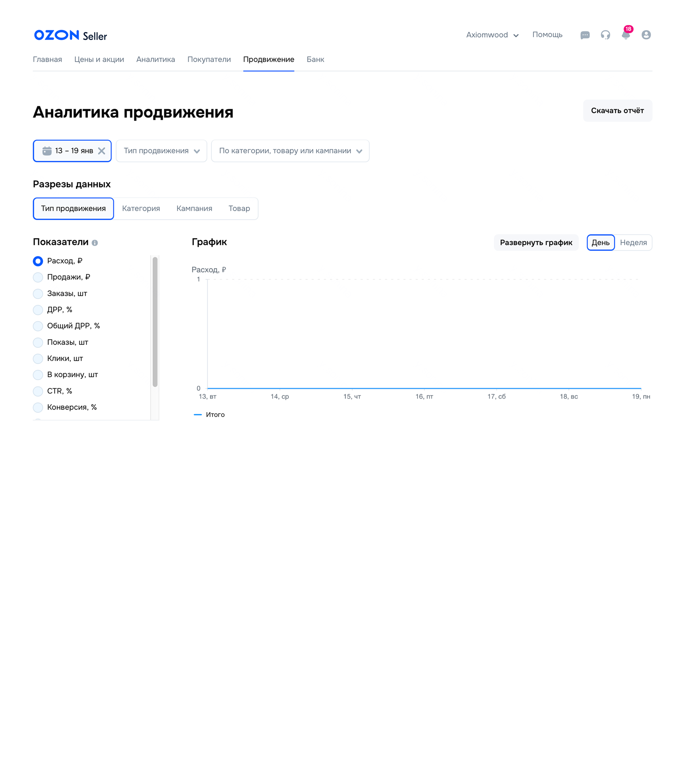Open По категории, товару или кампании dropdown

(290, 151)
